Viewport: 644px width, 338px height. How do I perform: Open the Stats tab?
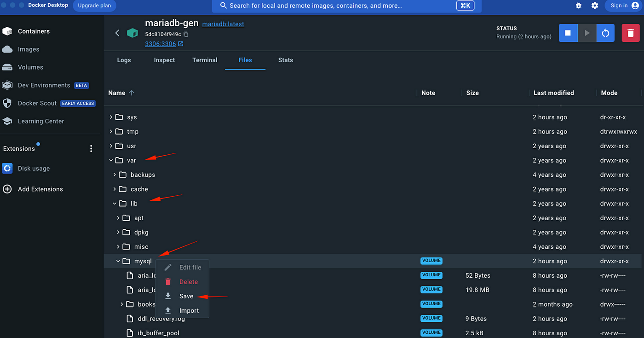[286, 60]
